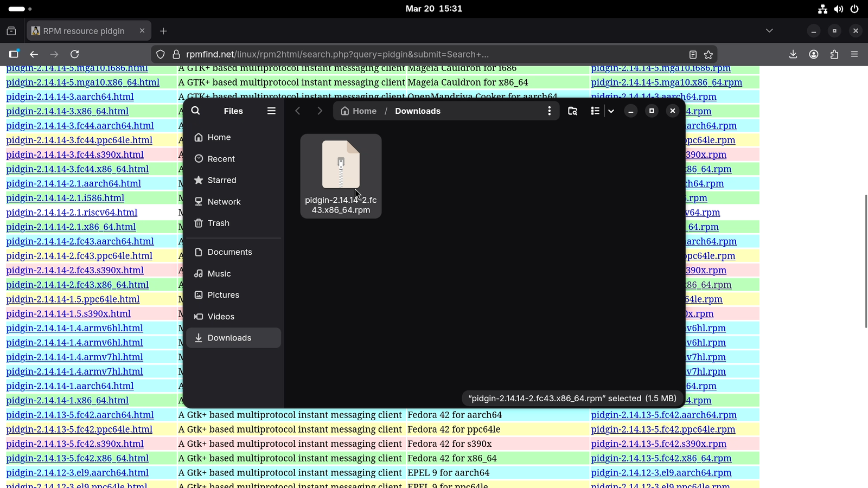Open link pidgin-2.14.14-1.aarch64.html

70,386
